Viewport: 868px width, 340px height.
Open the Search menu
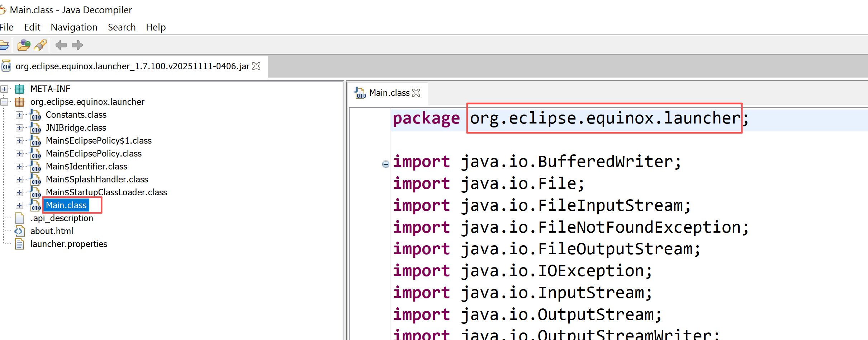(x=122, y=27)
